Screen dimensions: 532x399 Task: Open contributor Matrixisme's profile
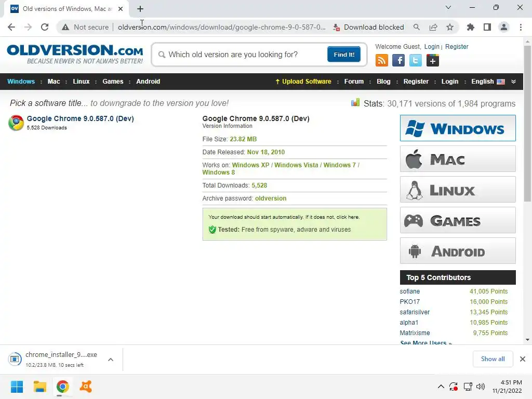[415, 333]
